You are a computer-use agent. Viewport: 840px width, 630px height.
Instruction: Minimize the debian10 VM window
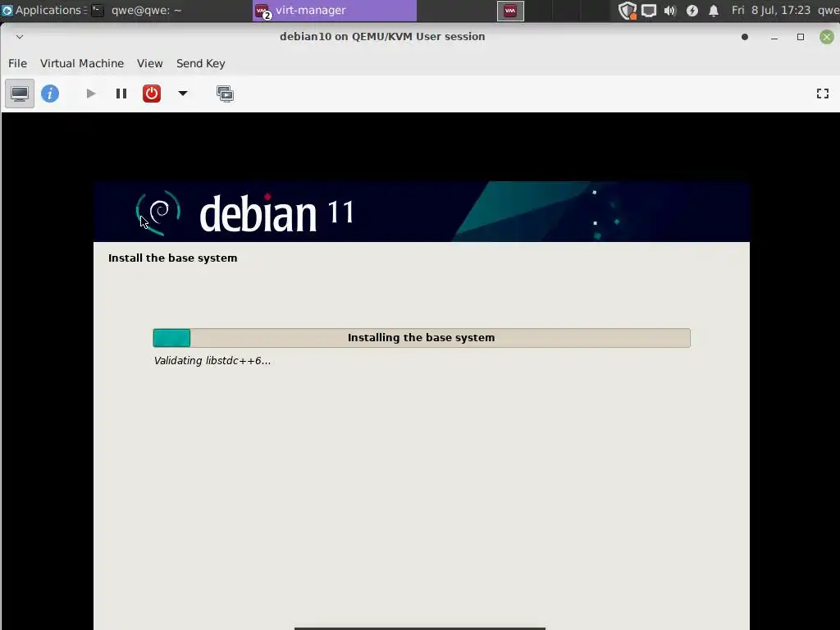tap(774, 36)
